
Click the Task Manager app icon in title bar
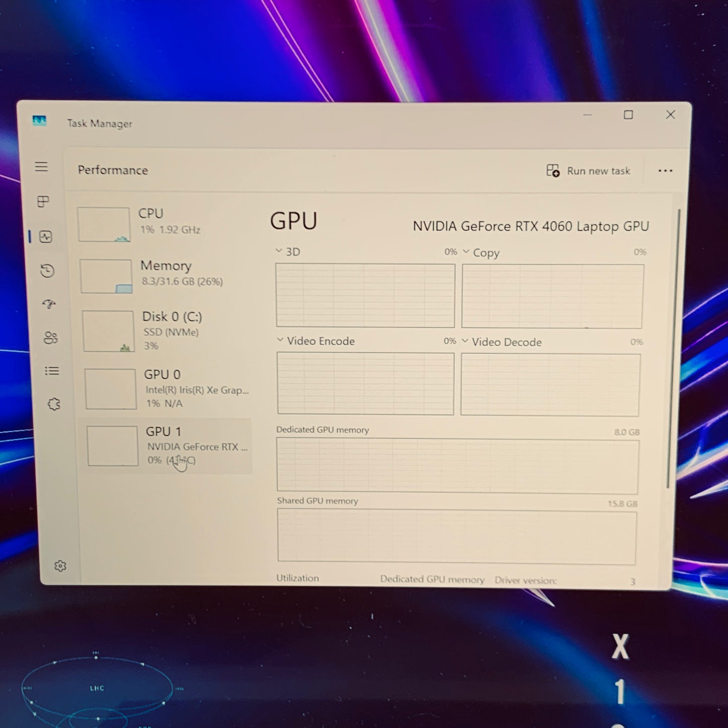point(39,121)
